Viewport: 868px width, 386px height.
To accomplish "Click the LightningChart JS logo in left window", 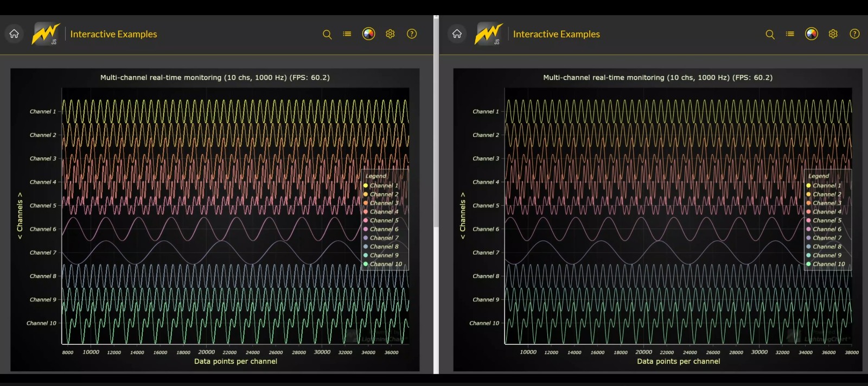I will coord(46,34).
